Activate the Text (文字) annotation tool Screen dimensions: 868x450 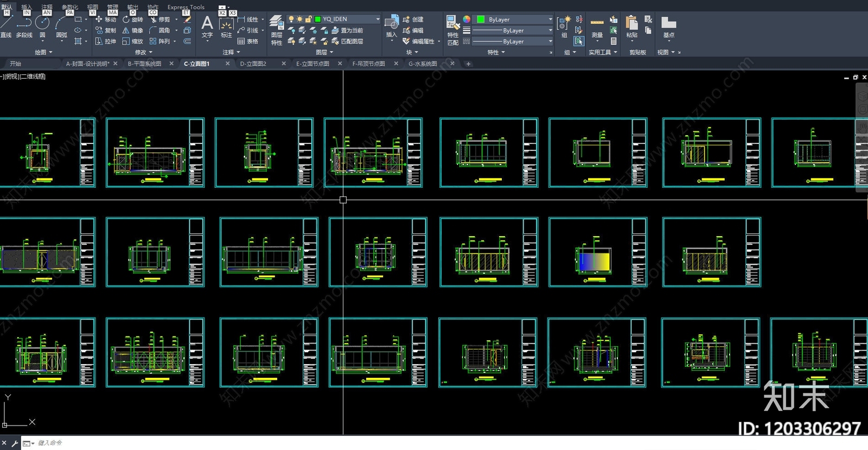click(207, 27)
